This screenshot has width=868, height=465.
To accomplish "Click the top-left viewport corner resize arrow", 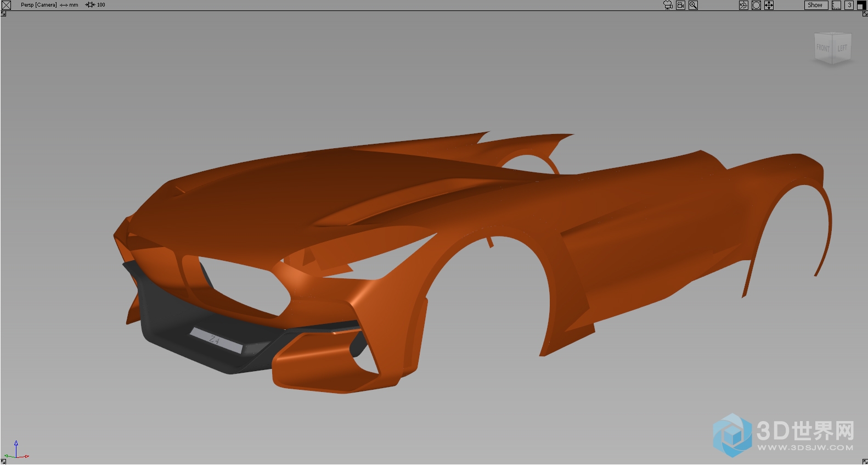I will click(3, 14).
